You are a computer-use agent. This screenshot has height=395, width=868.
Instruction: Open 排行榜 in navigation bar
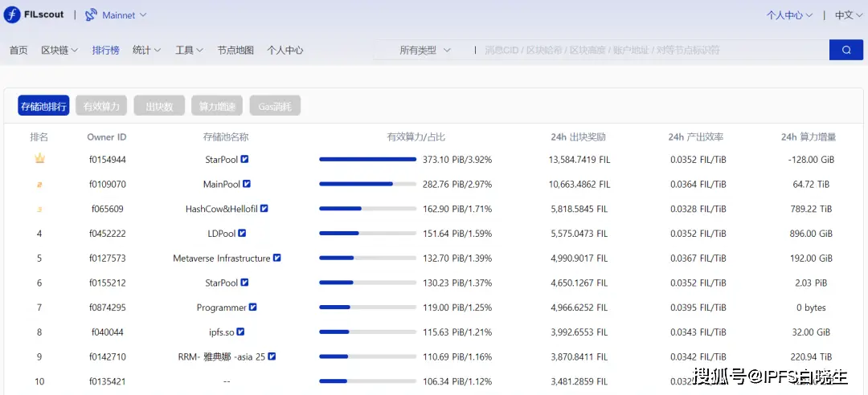coord(106,50)
